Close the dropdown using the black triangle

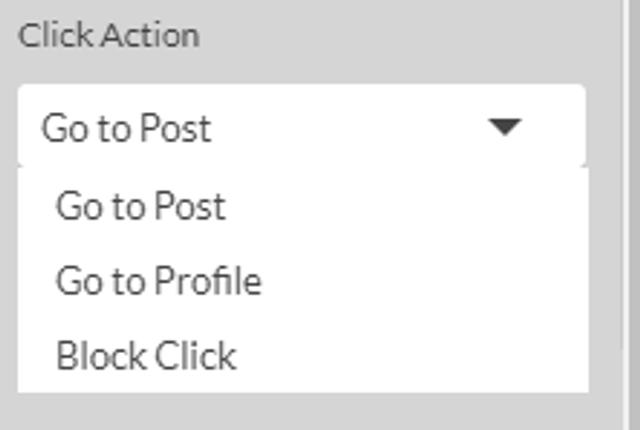[x=505, y=127]
